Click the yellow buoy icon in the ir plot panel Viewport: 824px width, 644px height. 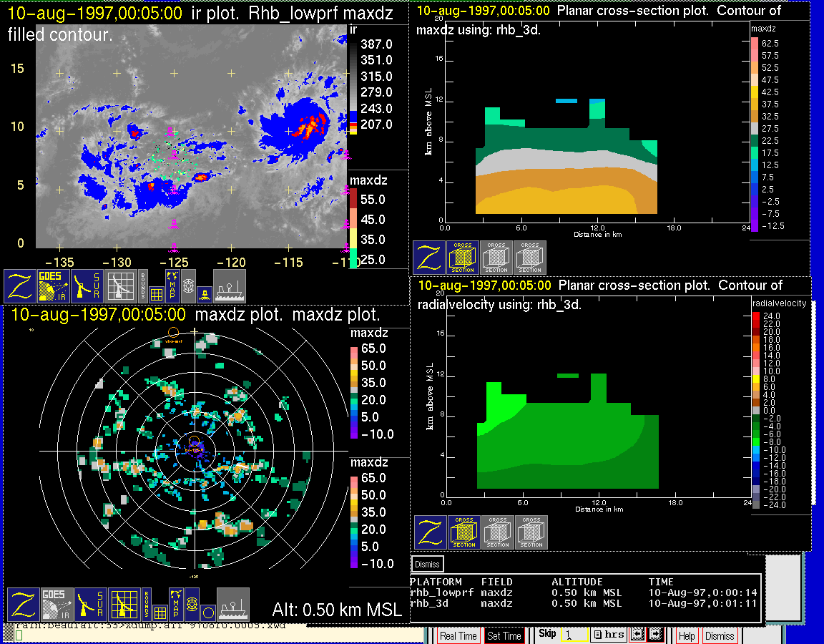click(x=204, y=293)
